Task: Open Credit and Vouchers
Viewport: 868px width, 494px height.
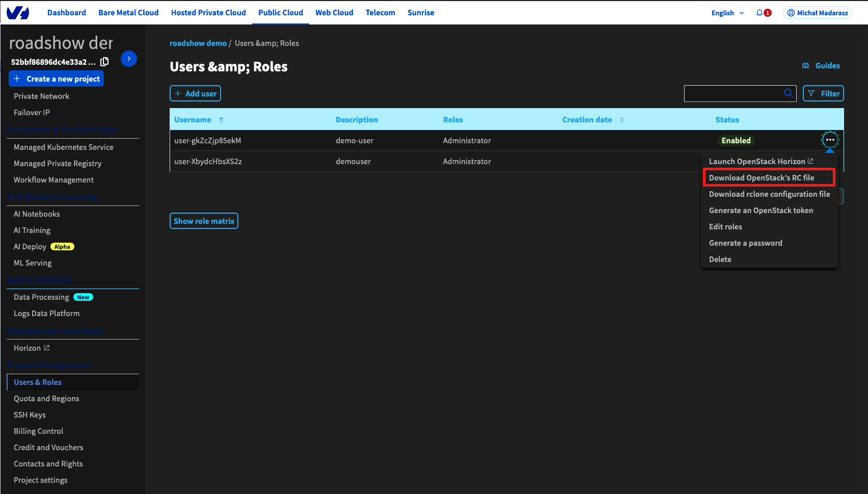Action: point(48,447)
